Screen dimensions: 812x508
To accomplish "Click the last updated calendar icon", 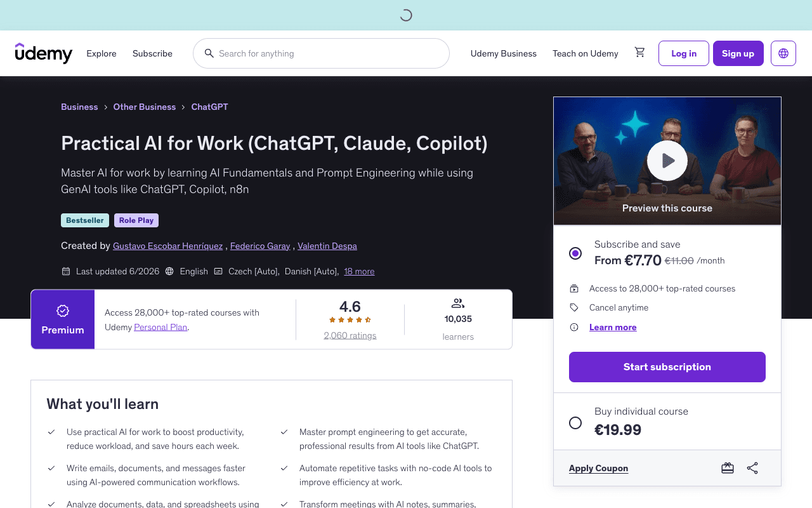I will click(x=66, y=271).
